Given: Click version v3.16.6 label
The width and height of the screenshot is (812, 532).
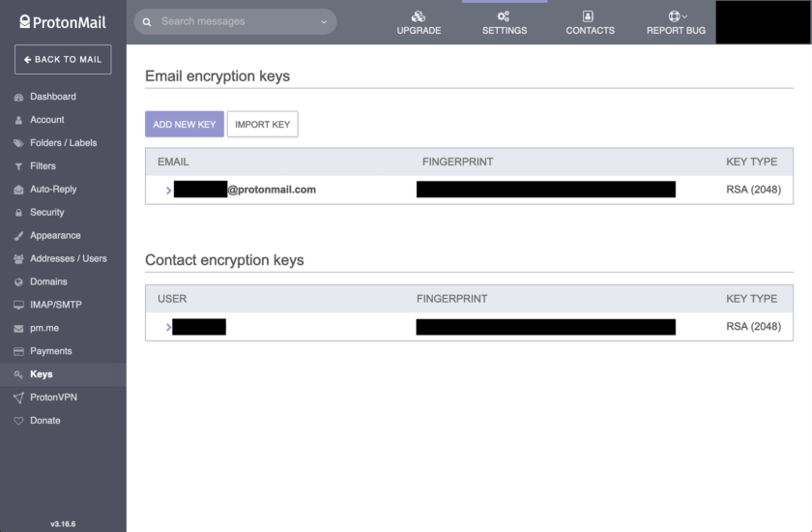Looking at the screenshot, I should pos(63,524).
